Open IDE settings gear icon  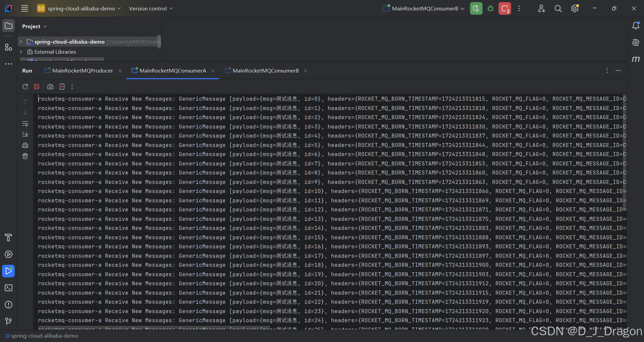(x=575, y=8)
